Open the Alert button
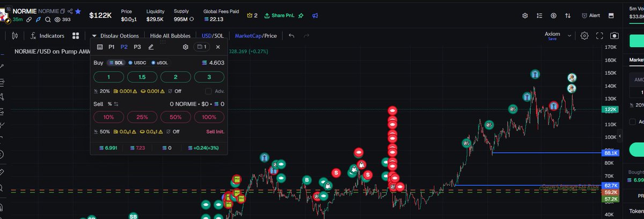The image size is (644, 219). (591, 16)
